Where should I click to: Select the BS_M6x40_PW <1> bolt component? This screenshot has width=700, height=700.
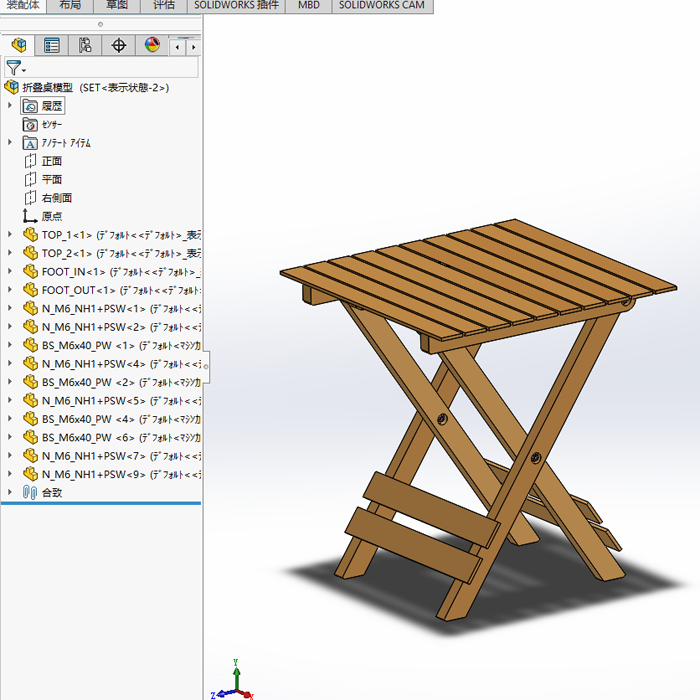tap(112, 345)
